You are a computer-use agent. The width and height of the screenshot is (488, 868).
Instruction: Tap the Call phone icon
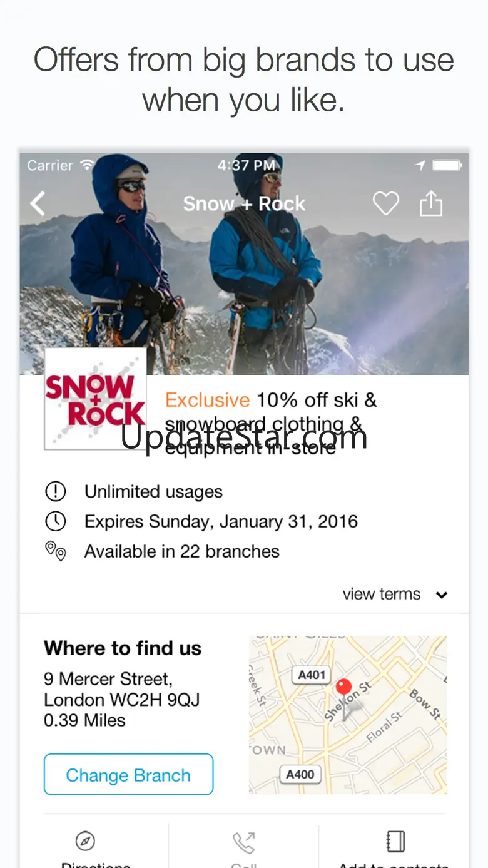pyautogui.click(x=243, y=842)
